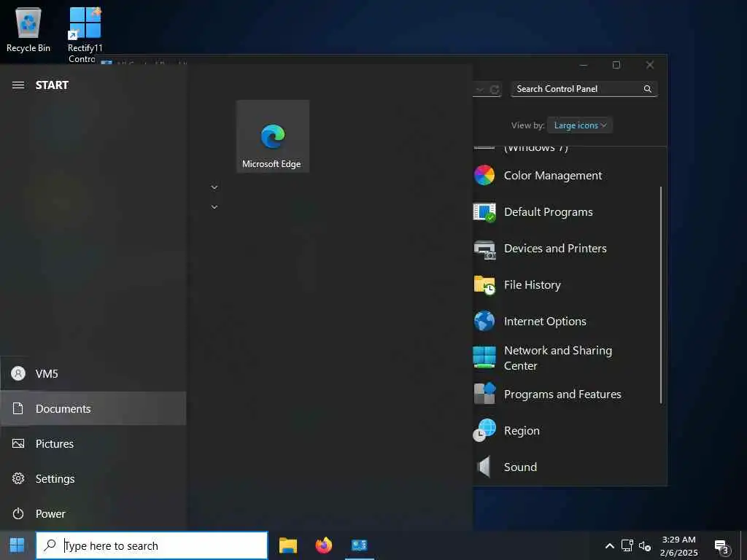
Task: Open Internet Options
Action: tap(545, 322)
